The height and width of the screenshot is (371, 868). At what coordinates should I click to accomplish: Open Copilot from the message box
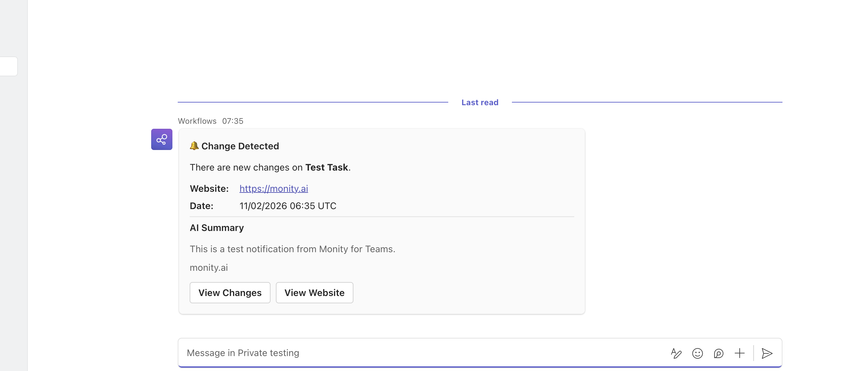coord(719,353)
